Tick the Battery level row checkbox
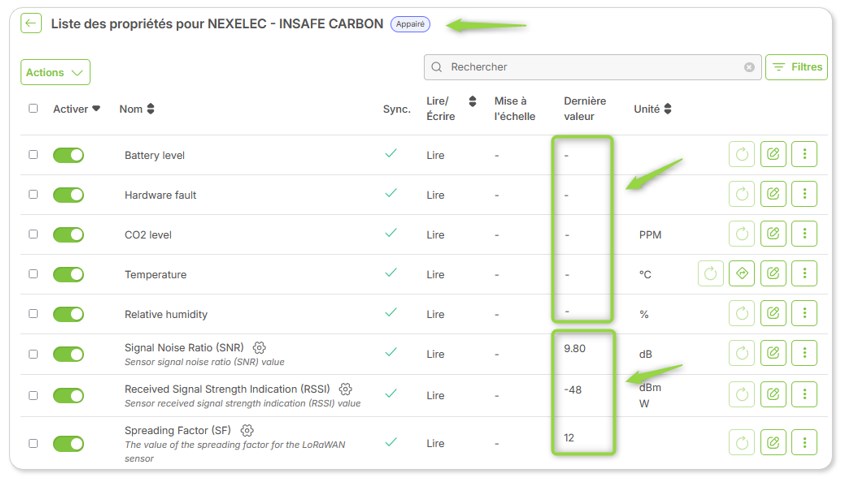846x483 pixels. click(33, 154)
